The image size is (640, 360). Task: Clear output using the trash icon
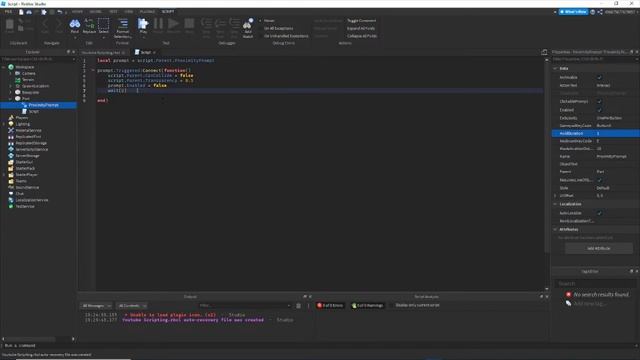[298, 306]
